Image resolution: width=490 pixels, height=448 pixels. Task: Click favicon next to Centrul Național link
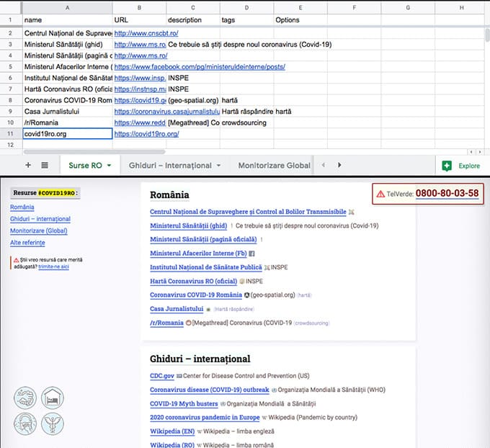(351, 212)
